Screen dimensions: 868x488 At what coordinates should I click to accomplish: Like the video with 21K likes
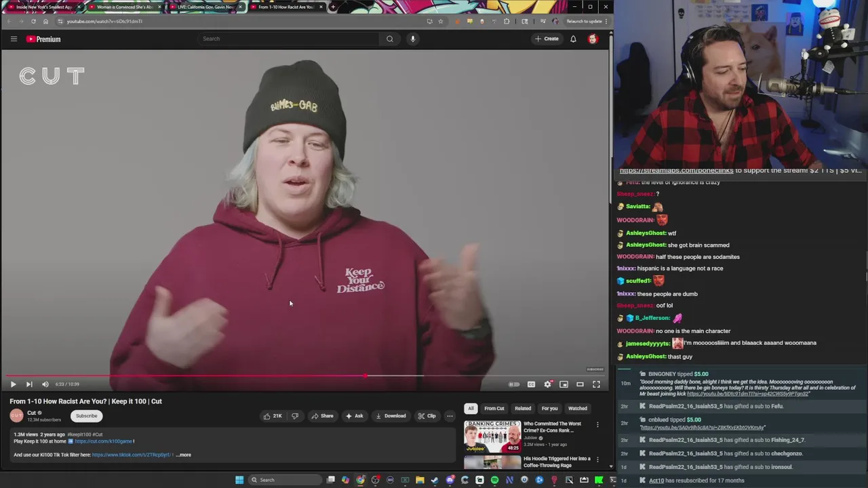(x=273, y=416)
